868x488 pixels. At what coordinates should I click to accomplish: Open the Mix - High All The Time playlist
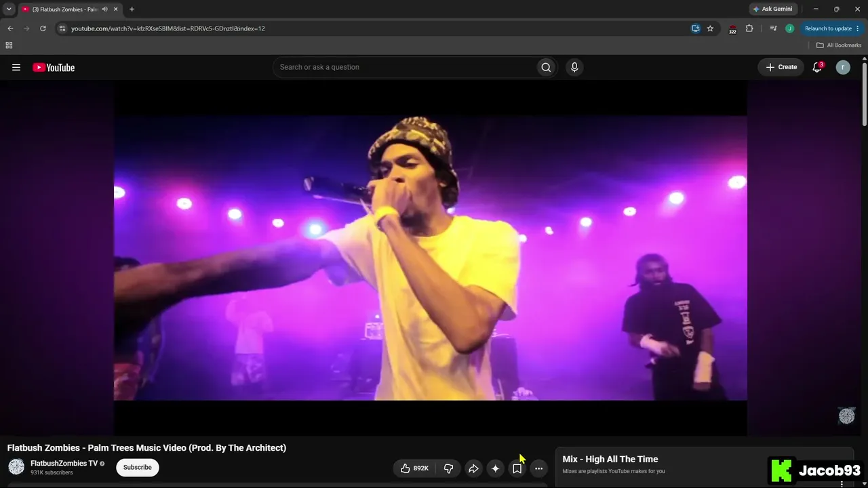click(610, 460)
